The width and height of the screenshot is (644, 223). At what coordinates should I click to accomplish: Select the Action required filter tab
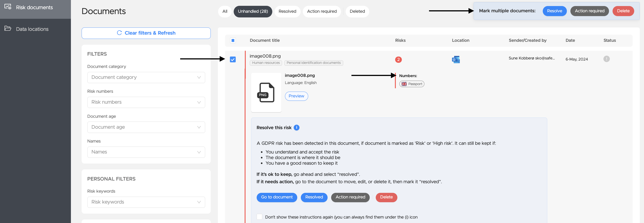coord(322,11)
